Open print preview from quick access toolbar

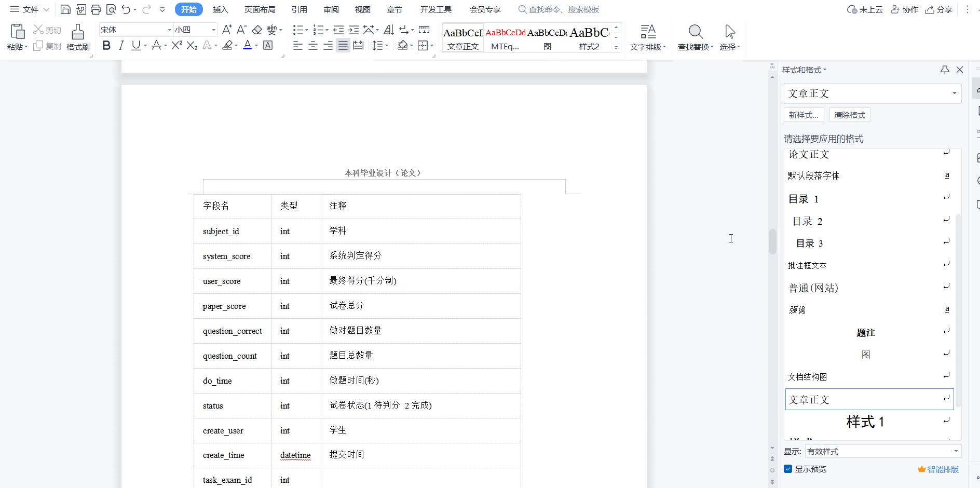point(111,9)
